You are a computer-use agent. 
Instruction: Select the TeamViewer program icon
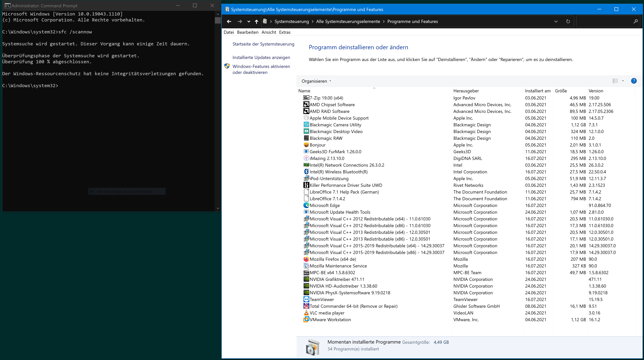point(306,299)
